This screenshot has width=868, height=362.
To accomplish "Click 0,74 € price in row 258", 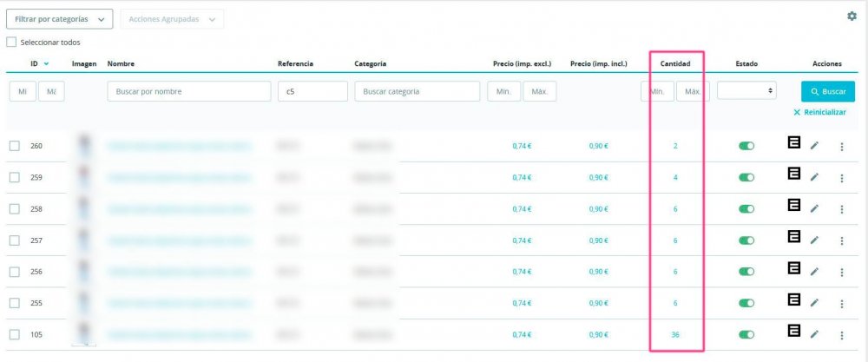I will pos(522,209).
